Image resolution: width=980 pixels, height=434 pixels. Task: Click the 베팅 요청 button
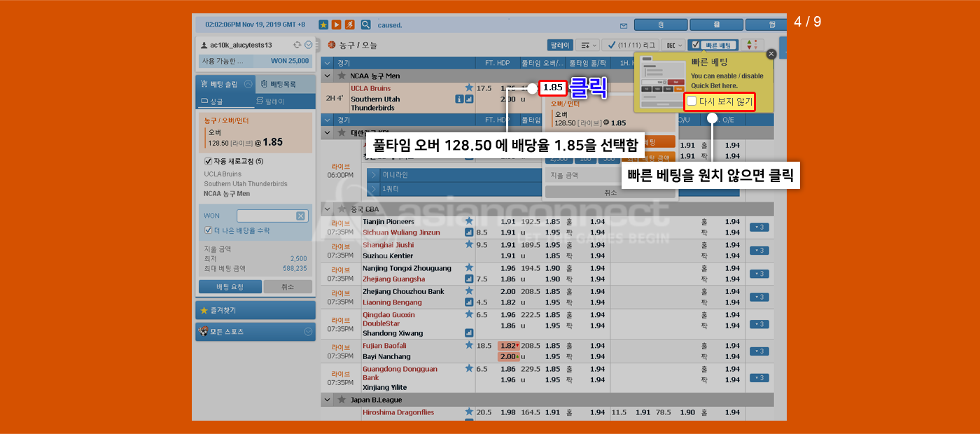pyautogui.click(x=230, y=286)
